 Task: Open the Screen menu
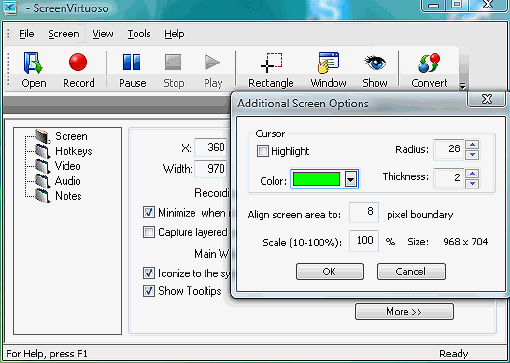tap(64, 34)
